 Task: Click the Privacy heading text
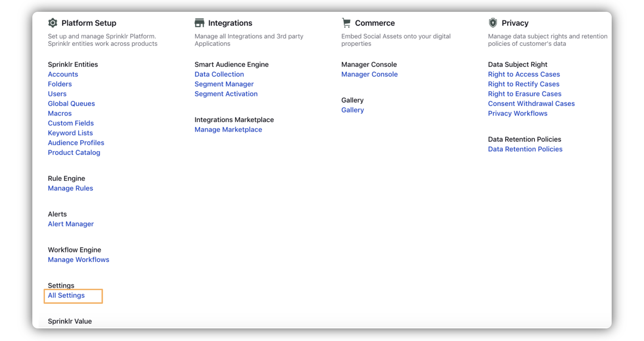coord(515,23)
